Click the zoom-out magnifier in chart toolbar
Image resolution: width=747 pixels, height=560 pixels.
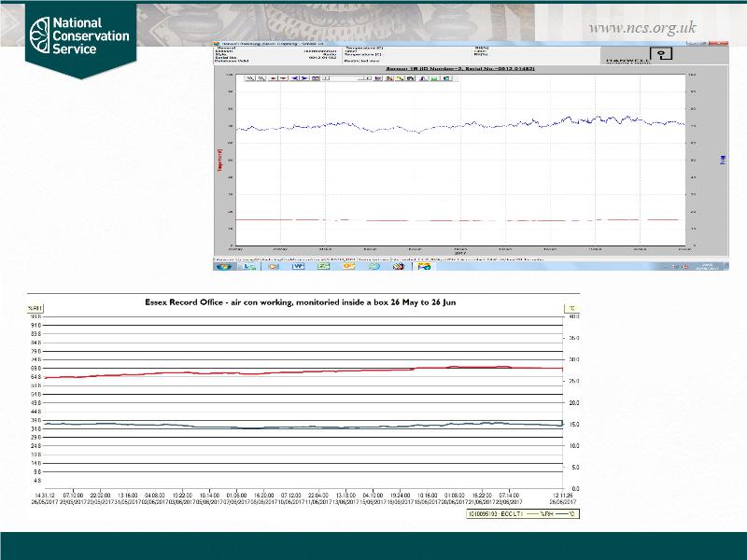pos(261,79)
